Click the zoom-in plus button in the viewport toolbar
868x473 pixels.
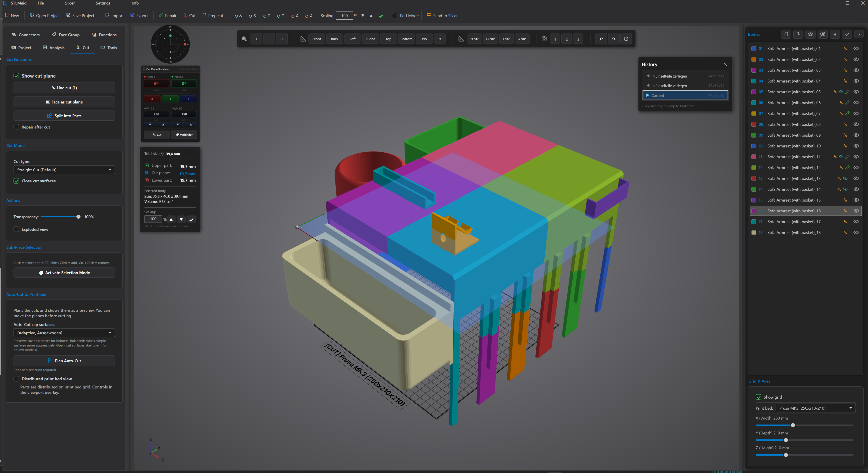(x=256, y=39)
